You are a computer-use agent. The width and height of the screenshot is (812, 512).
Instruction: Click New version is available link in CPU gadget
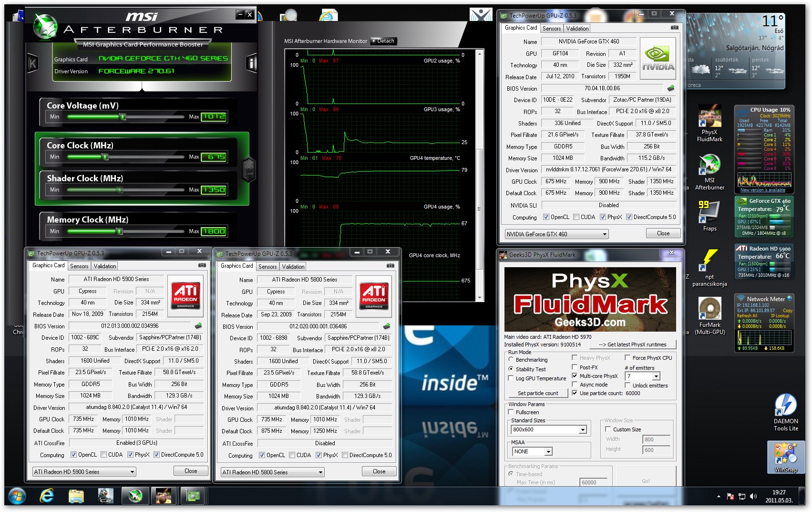[x=762, y=190]
